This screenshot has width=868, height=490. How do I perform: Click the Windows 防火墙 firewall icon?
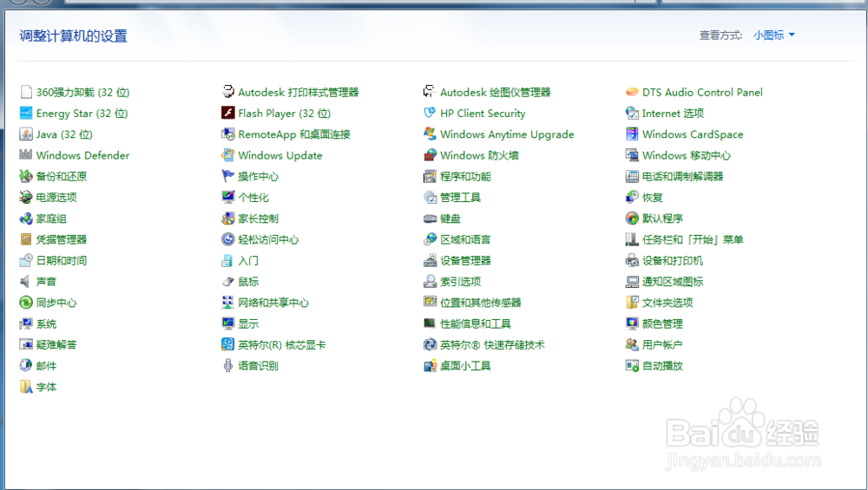[x=430, y=155]
